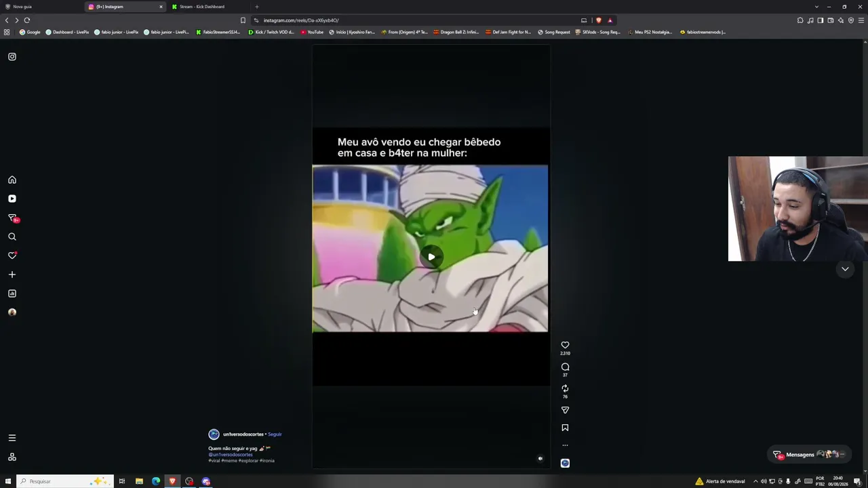
Task: Open the #viral hashtag in the caption
Action: pos(214,461)
